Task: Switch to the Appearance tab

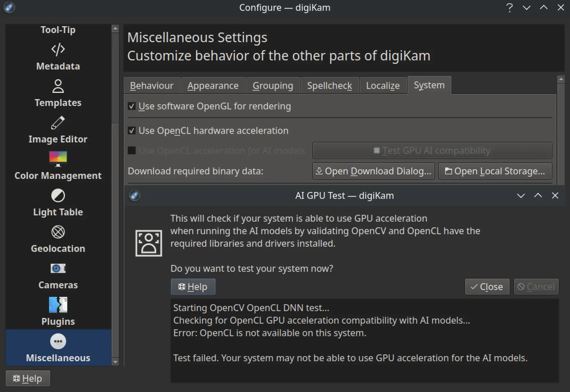Action: [x=213, y=85]
